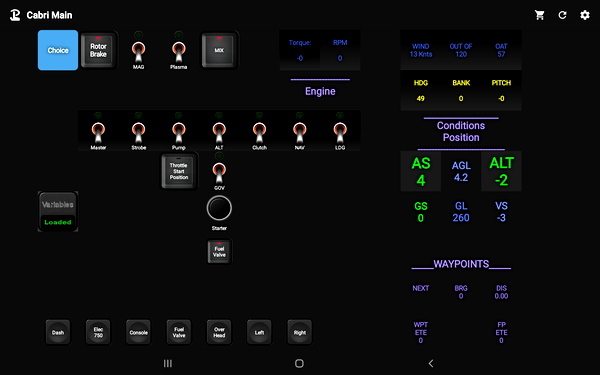600x375 pixels.
Task: Click the Throttle Start Position button
Action: [x=179, y=171]
